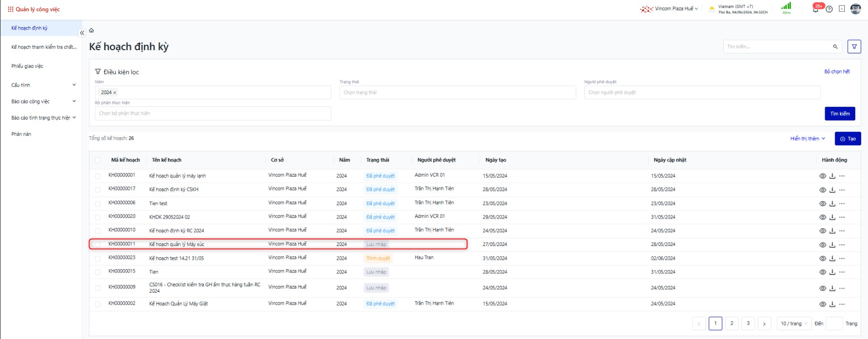The image size is (868, 339).
Task: Download plan KH00000001 using download icon
Action: (832, 176)
